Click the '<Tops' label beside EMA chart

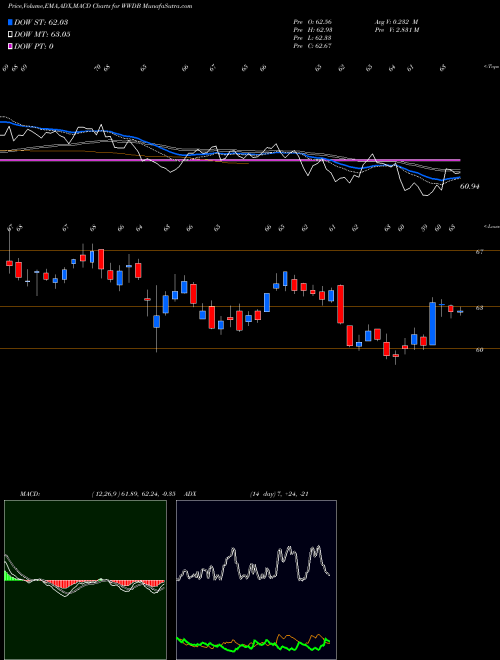click(x=491, y=67)
